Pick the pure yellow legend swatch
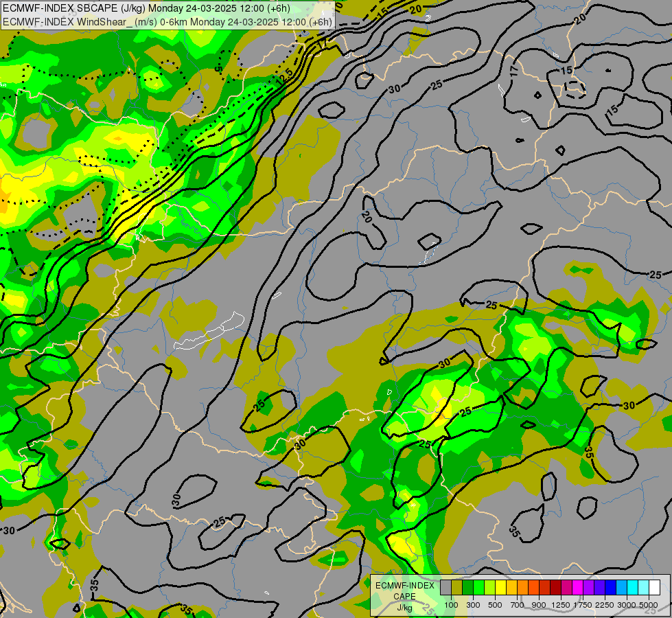Viewport: 672px width, 618px height. point(500,588)
